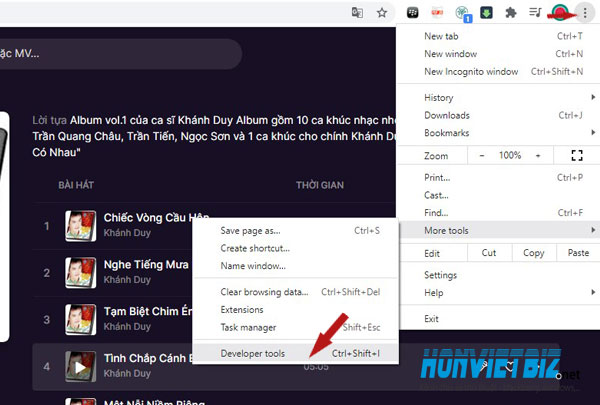Click artist Khánh Duy under track 3

pyautogui.click(x=127, y=327)
